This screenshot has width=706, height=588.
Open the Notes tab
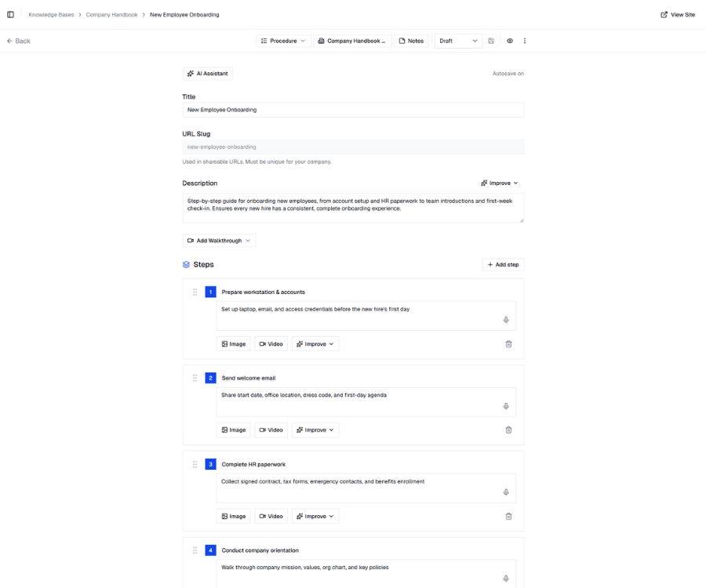pyautogui.click(x=411, y=41)
